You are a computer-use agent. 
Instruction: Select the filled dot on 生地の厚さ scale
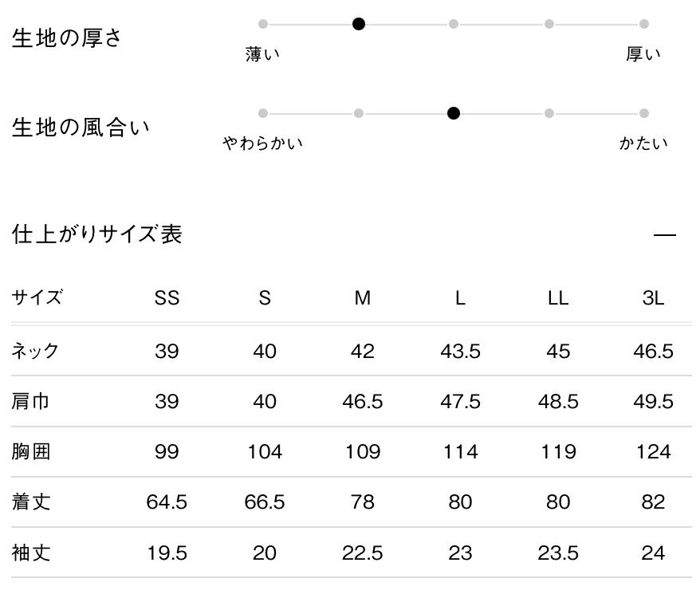(x=359, y=24)
